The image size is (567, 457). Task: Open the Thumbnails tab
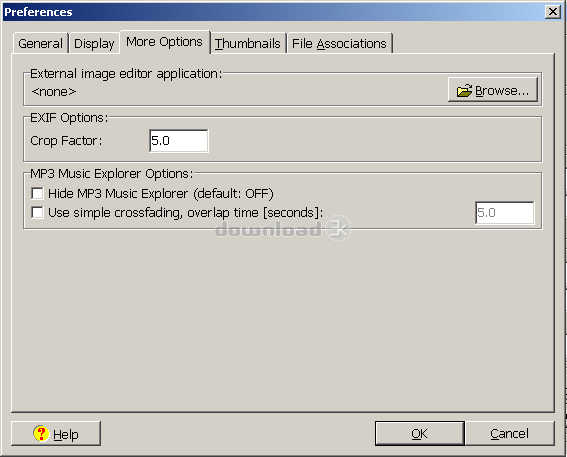(x=248, y=43)
